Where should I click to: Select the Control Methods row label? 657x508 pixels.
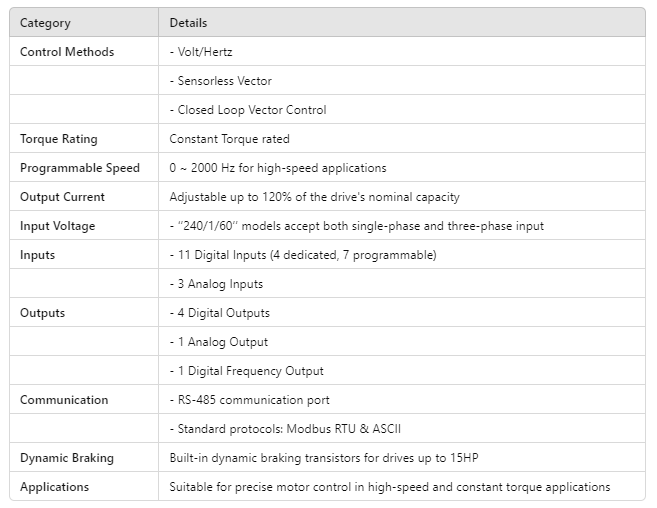click(x=67, y=52)
